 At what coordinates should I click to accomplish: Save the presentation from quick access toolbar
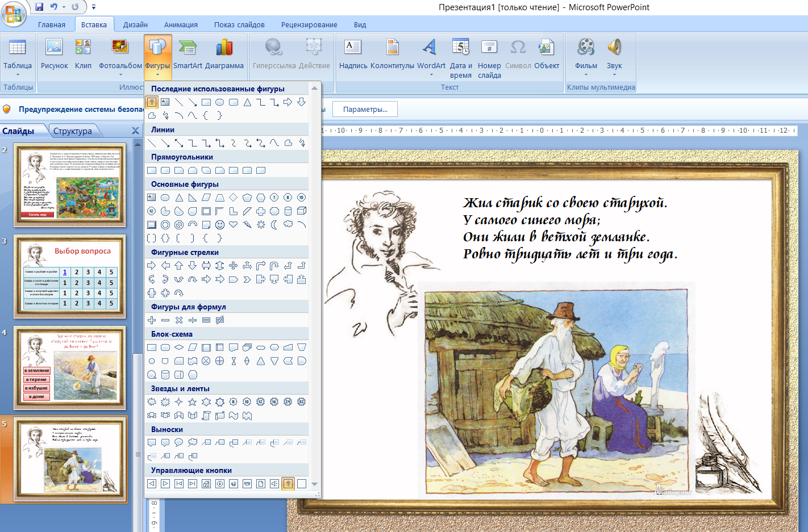click(x=39, y=7)
